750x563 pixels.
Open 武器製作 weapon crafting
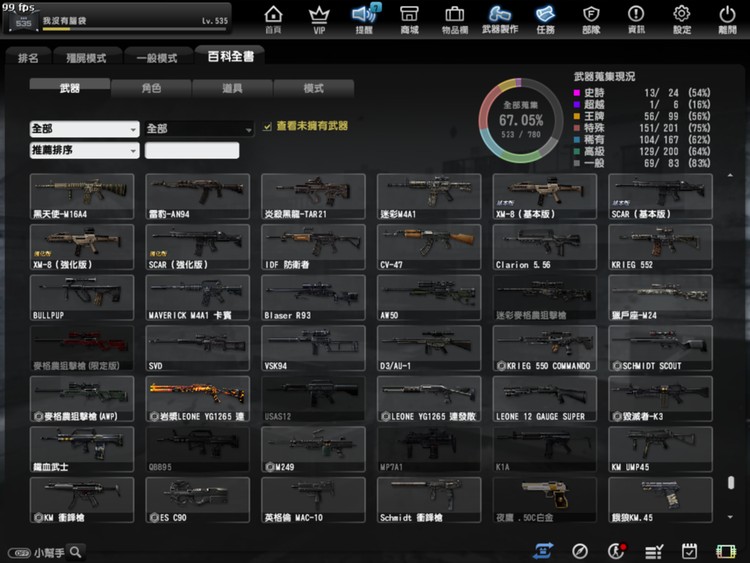(x=500, y=18)
